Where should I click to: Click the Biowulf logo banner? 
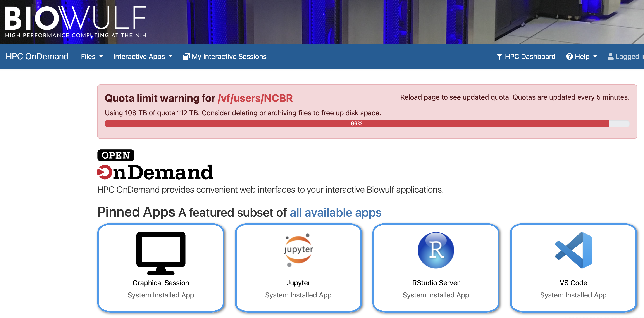[76, 22]
